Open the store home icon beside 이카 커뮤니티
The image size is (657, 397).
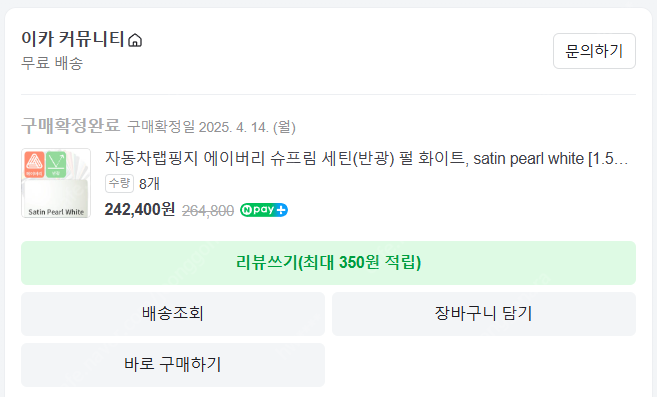[135, 41]
